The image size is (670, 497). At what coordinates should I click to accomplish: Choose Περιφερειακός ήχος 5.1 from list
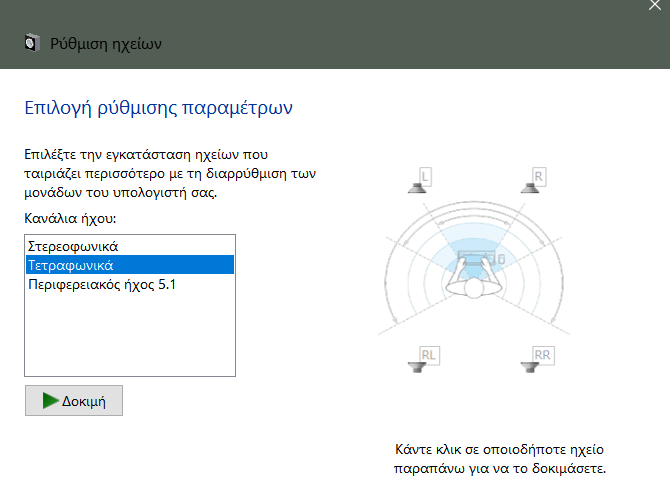click(101, 285)
